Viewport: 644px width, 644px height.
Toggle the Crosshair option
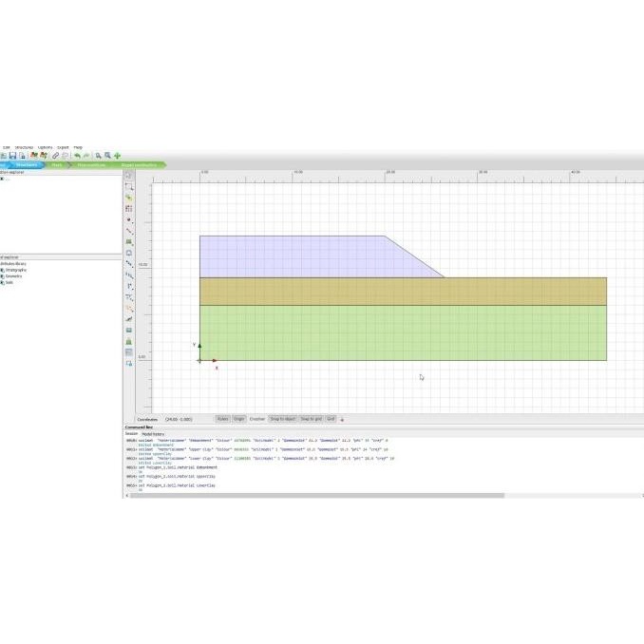[x=257, y=419]
